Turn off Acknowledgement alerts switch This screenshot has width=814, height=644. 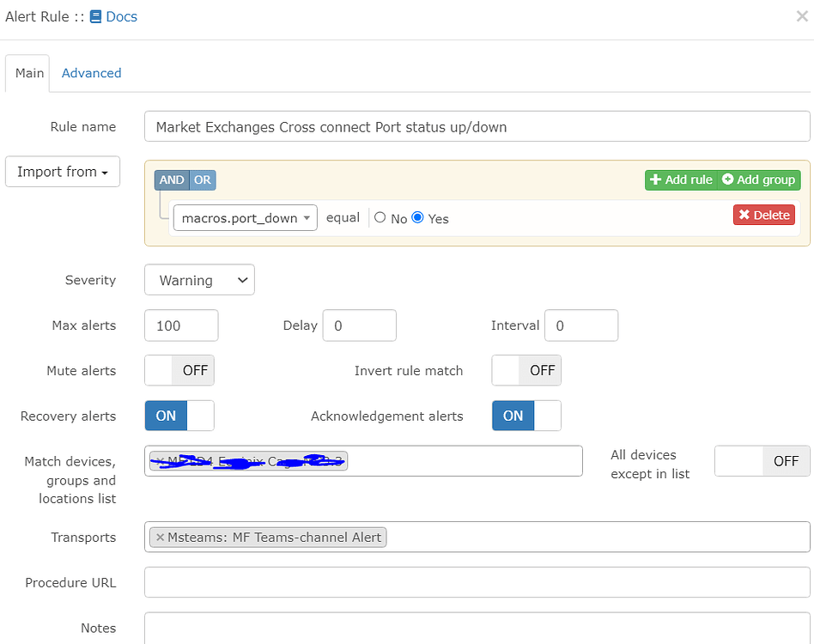pos(526,416)
